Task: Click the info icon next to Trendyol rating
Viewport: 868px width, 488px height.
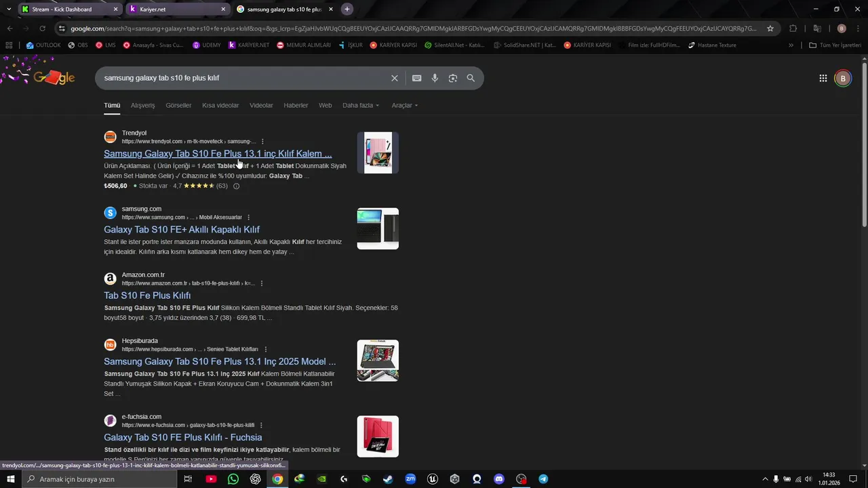Action: (236, 186)
